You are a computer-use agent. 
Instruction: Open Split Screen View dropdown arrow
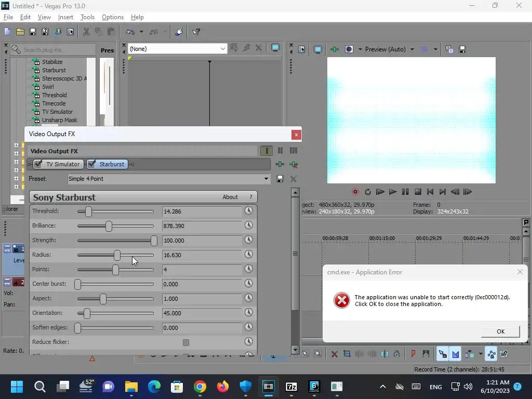(x=360, y=49)
